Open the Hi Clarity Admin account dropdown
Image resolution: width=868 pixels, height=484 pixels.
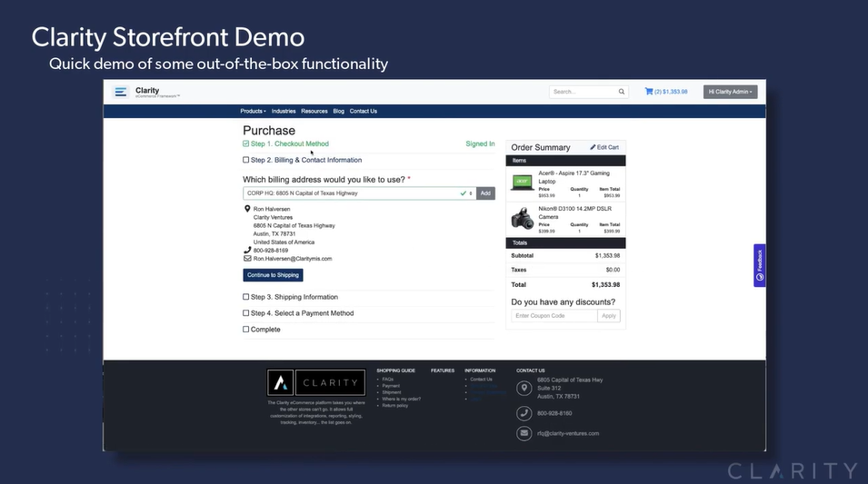click(x=730, y=92)
